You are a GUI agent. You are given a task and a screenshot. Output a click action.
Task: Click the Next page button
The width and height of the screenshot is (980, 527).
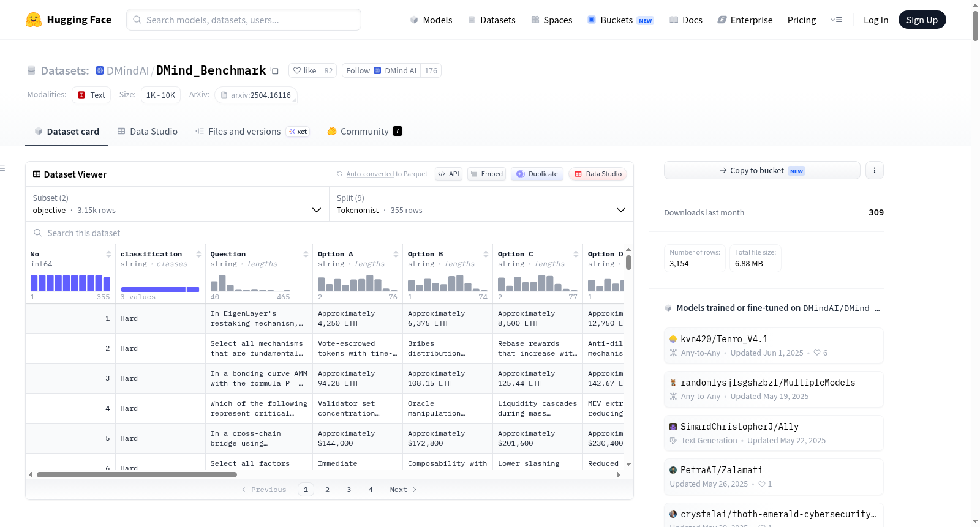pyautogui.click(x=403, y=490)
